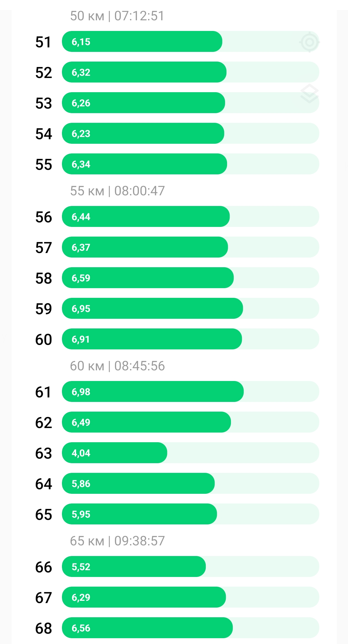Select the 6,29 bar for kilometer 67
Screen dimensions: 348x644
pyautogui.click(x=144, y=597)
